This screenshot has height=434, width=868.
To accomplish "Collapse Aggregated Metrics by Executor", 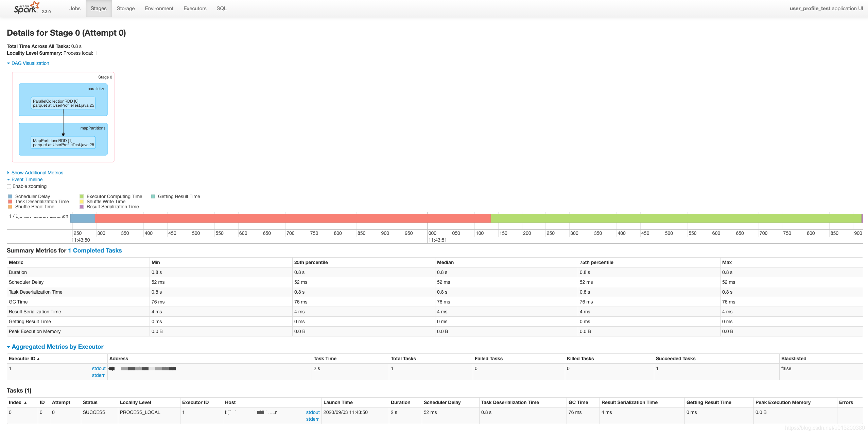I will click(x=57, y=347).
